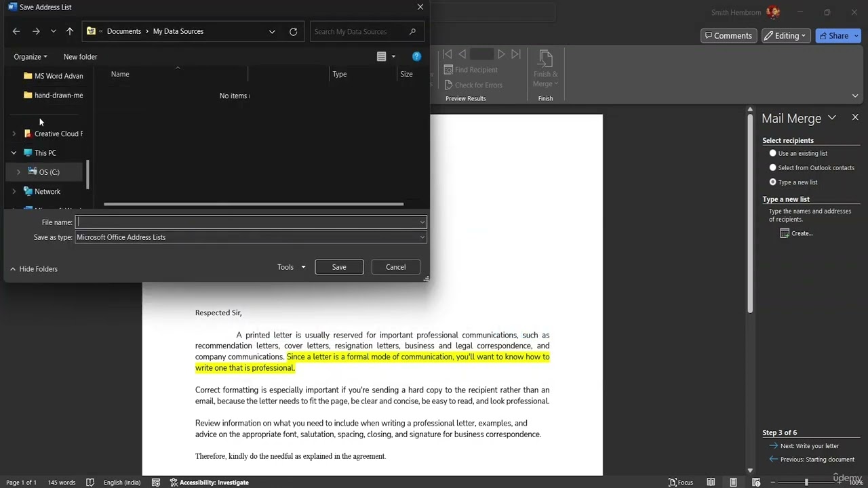Image resolution: width=868 pixels, height=488 pixels.
Task: Hide Folders in the dialog
Action: (x=34, y=269)
